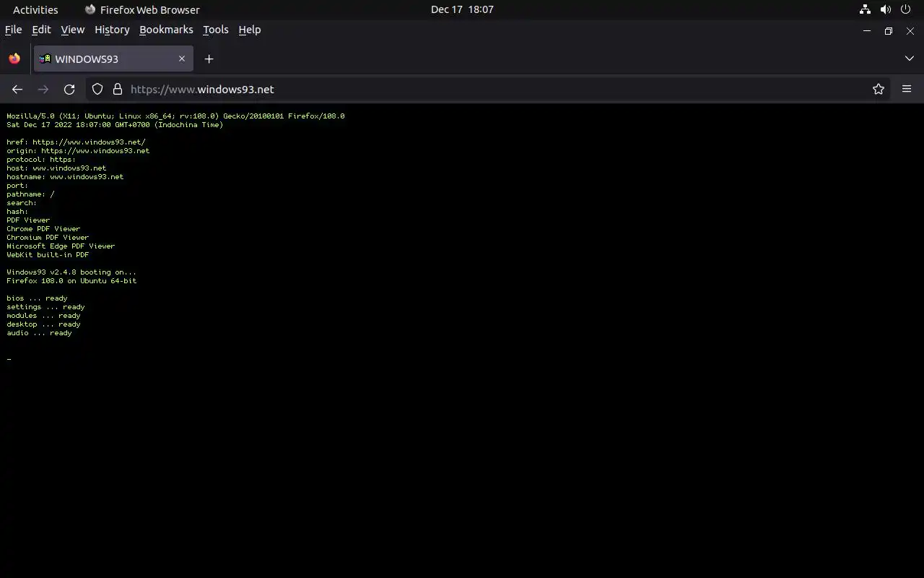924x578 pixels.
Task: View site security padlock info
Action: (118, 90)
